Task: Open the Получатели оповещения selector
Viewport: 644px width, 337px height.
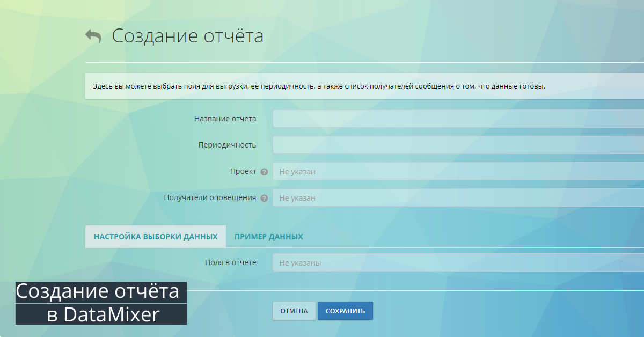Action: [x=429, y=197]
